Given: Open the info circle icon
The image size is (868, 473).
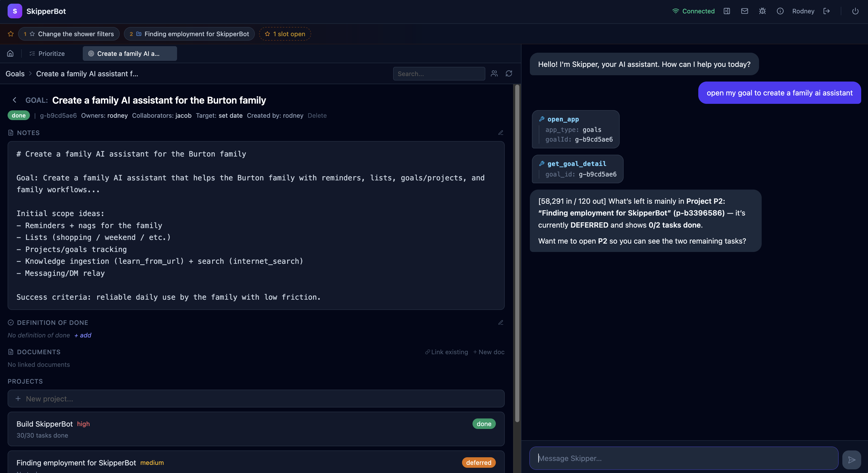Looking at the screenshot, I should 780,11.
